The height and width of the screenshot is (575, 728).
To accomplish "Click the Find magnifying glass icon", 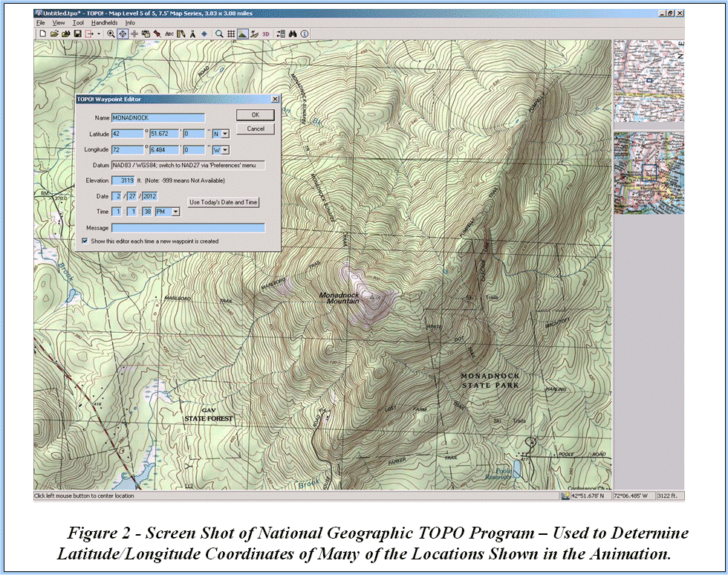I will pos(219,34).
